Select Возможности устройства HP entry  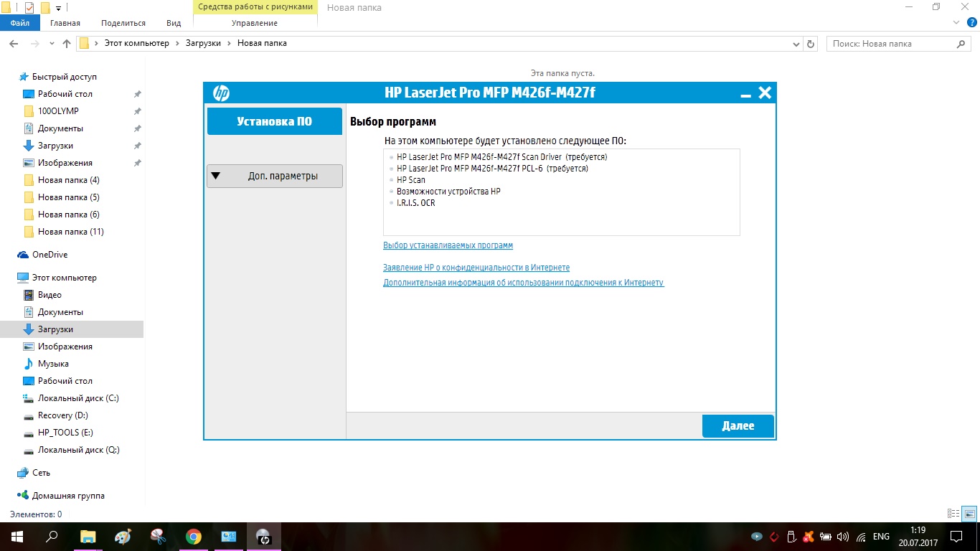tap(448, 192)
